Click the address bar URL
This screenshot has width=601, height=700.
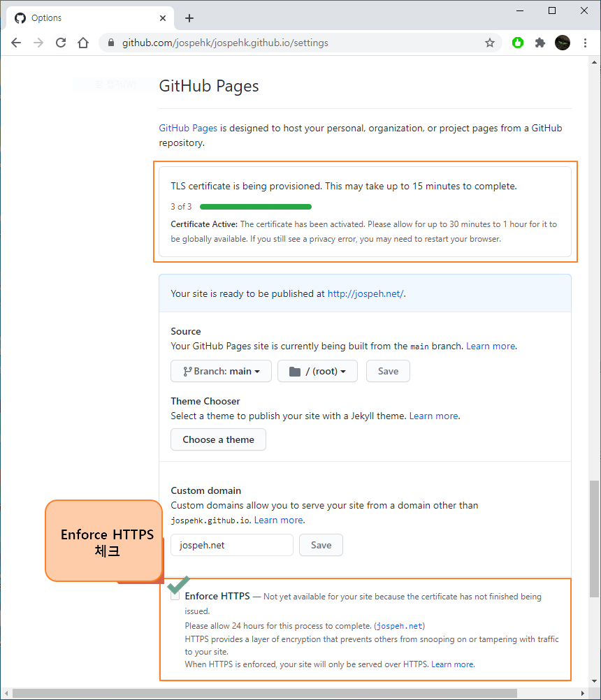[x=225, y=43]
